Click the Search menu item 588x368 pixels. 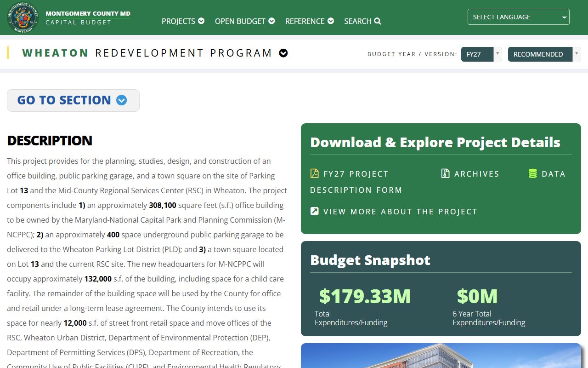pos(362,21)
